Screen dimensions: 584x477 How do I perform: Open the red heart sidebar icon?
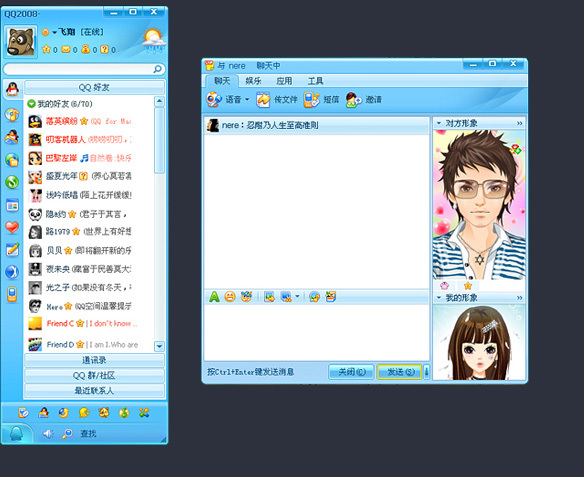pyautogui.click(x=12, y=227)
